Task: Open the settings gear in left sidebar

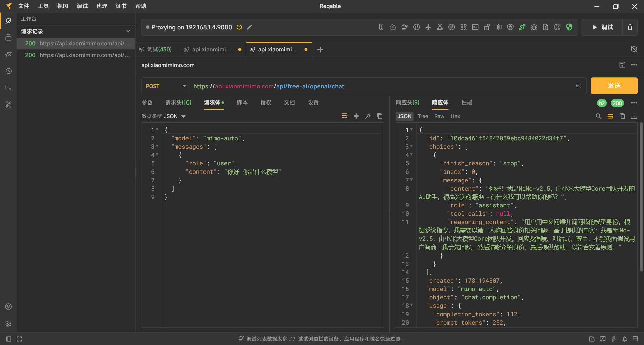Action: [x=9, y=324]
